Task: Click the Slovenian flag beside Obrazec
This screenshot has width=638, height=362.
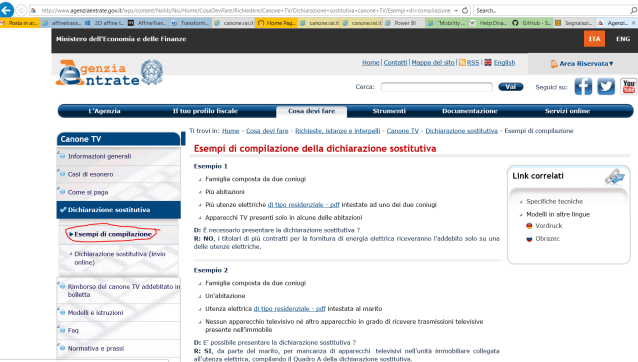Action: click(x=529, y=239)
